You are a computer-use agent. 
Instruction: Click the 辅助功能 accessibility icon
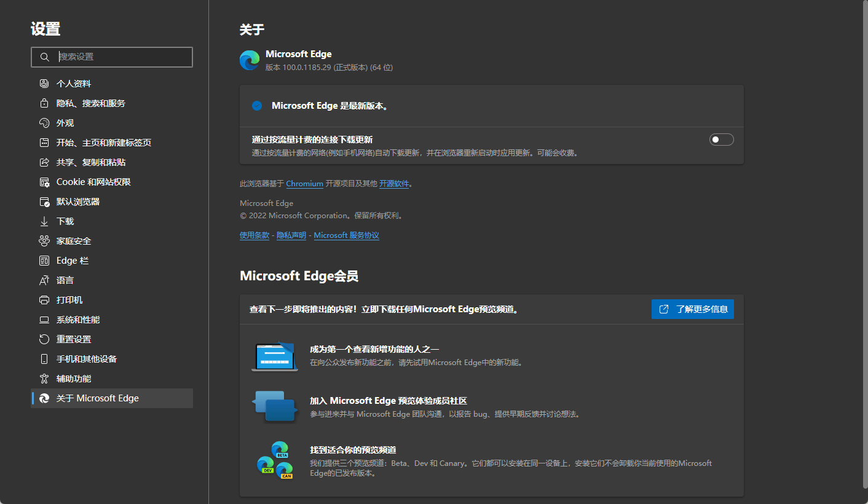pyautogui.click(x=44, y=379)
